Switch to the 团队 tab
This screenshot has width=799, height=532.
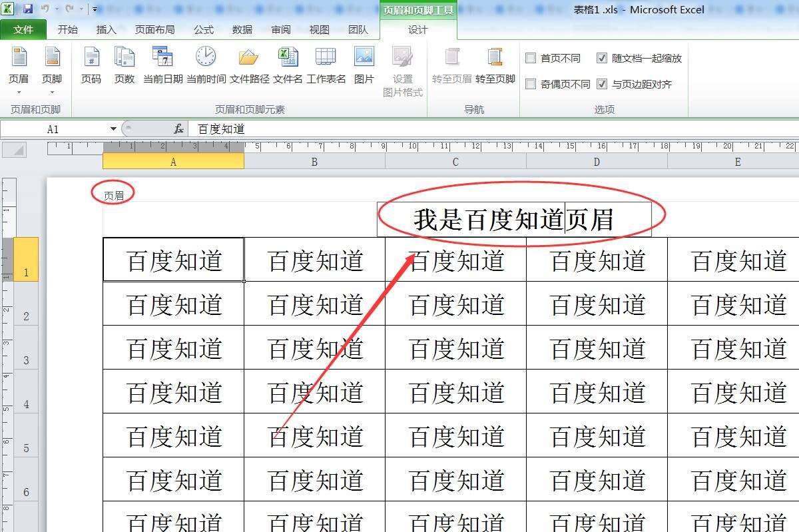tap(358, 29)
